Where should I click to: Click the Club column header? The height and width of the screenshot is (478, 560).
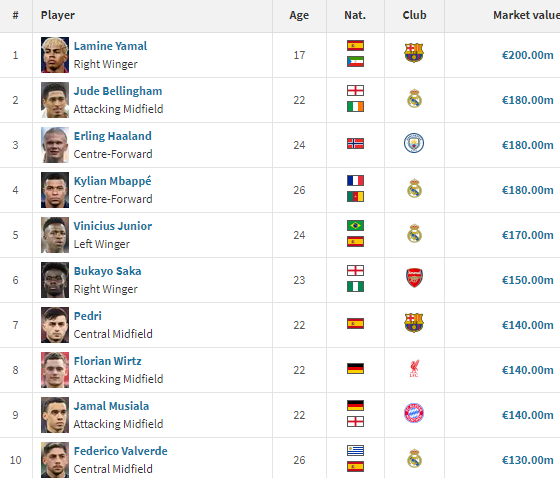tap(414, 15)
